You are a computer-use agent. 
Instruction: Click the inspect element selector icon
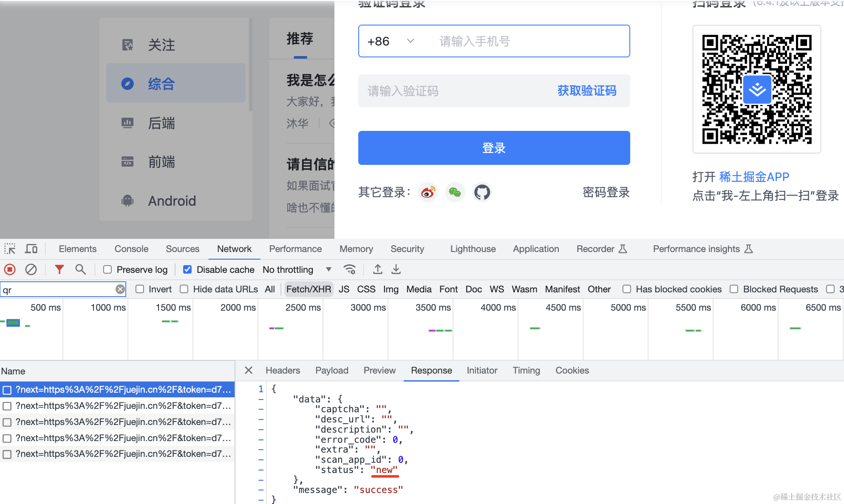(x=10, y=249)
